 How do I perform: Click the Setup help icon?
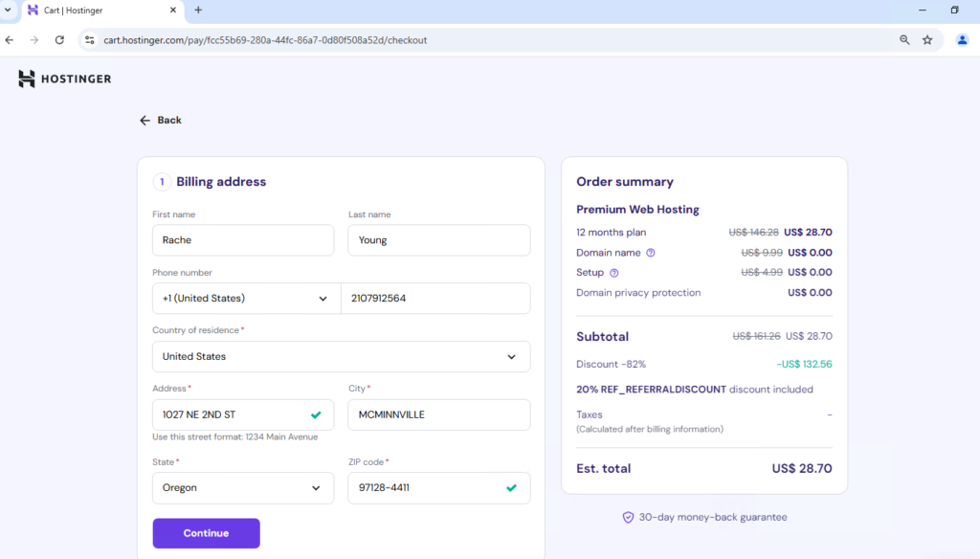pos(614,273)
